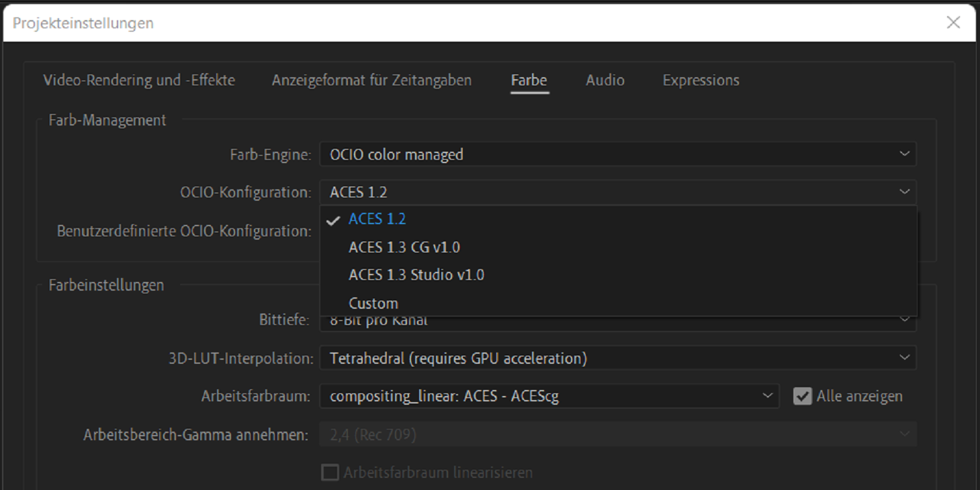Close the Projekteinstellungen dialog
The height and width of the screenshot is (490, 980).
(x=953, y=23)
